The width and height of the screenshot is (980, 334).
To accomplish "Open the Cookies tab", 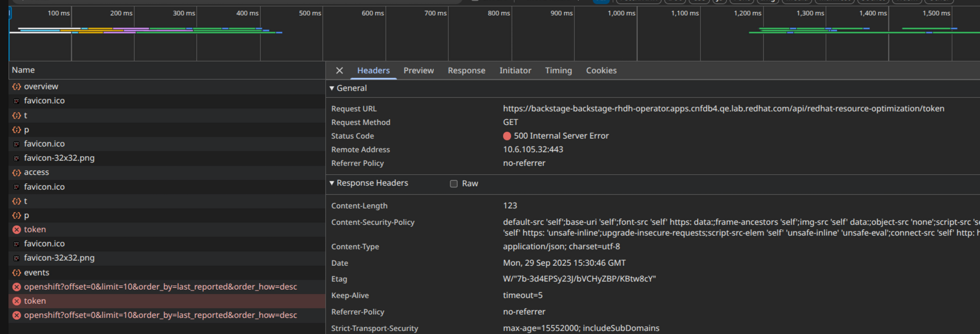I will (x=601, y=70).
